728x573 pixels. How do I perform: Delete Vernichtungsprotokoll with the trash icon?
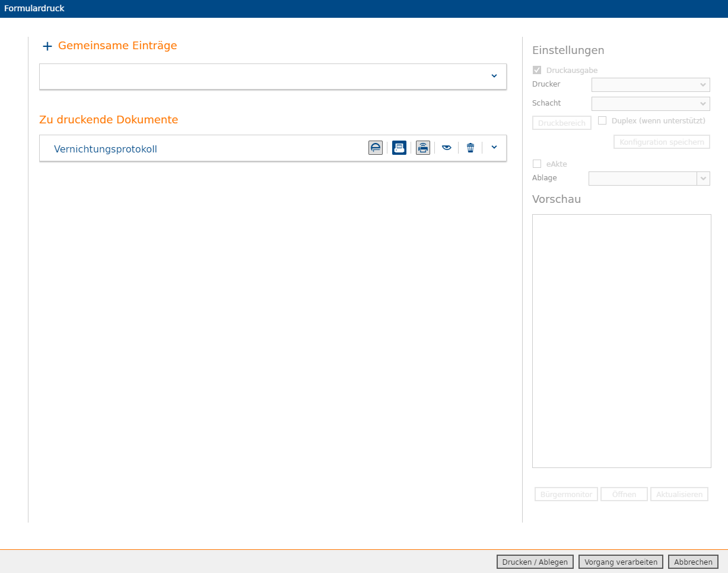[471, 148]
